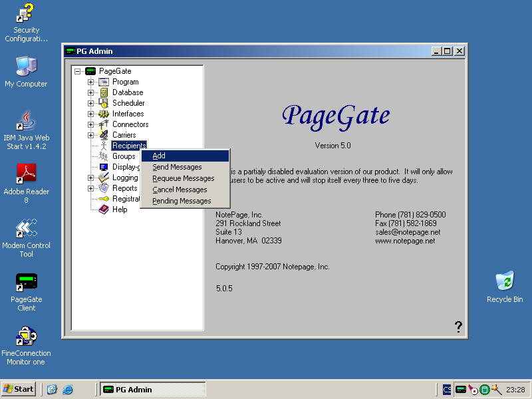Click the Scheduler clock icon

[104, 103]
